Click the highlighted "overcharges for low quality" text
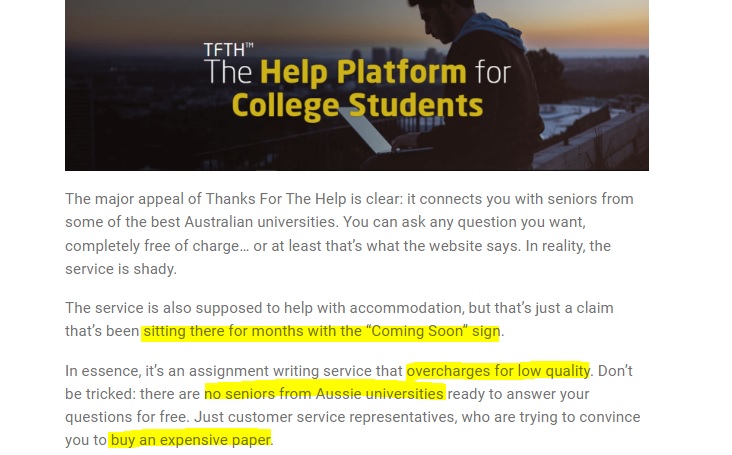732x455 pixels. pyautogui.click(x=498, y=371)
